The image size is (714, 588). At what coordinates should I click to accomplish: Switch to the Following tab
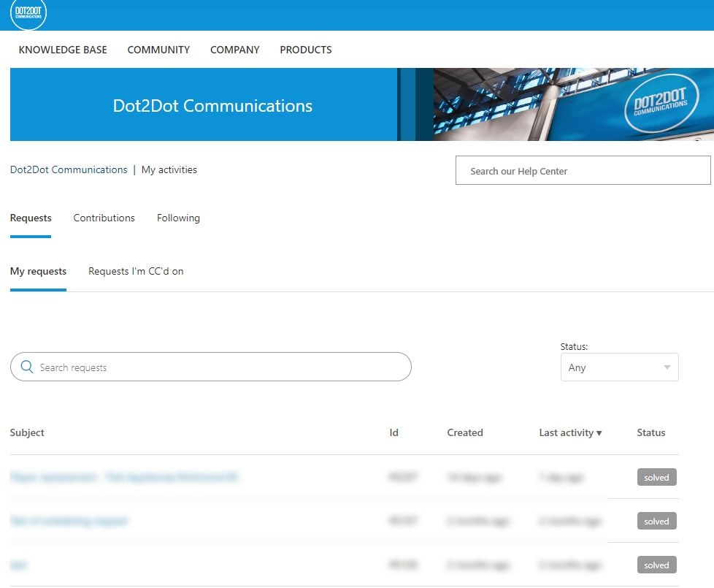tap(178, 218)
